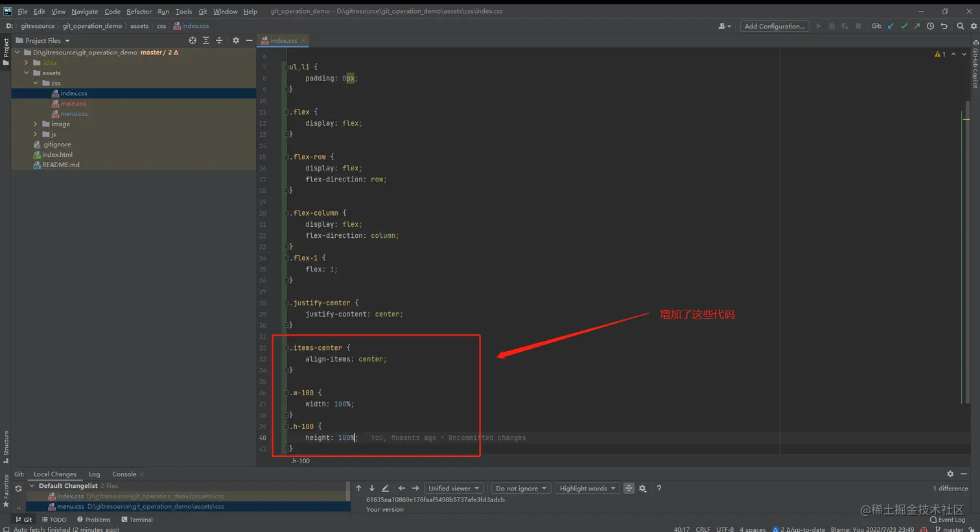Expand the image folder in Project tree
This screenshot has width=980, height=532.
pos(34,124)
